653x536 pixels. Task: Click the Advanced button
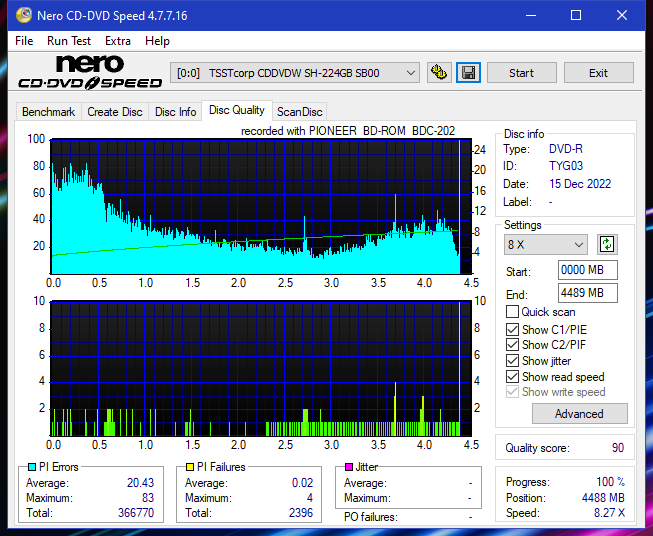click(579, 414)
